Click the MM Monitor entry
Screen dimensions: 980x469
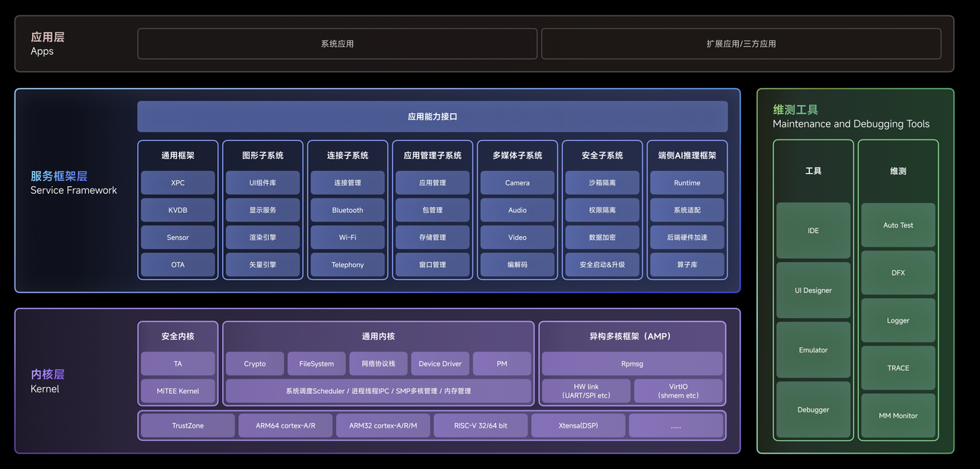click(897, 415)
